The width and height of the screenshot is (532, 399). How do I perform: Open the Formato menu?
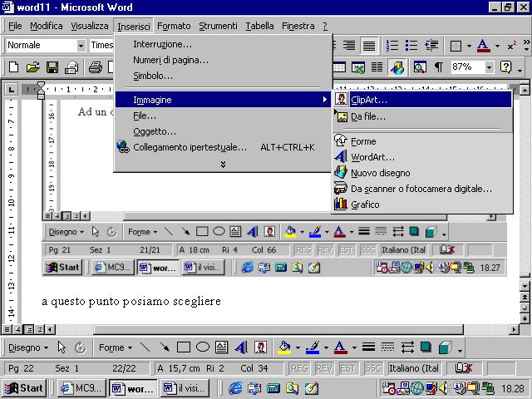(174, 26)
